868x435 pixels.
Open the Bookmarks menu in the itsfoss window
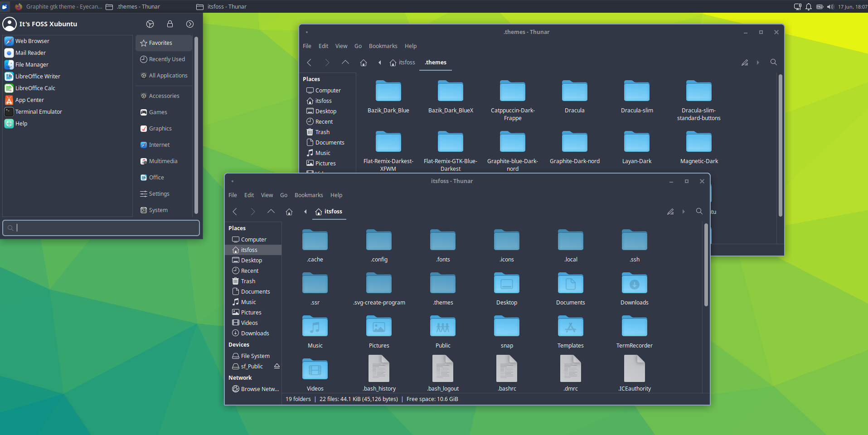click(308, 195)
